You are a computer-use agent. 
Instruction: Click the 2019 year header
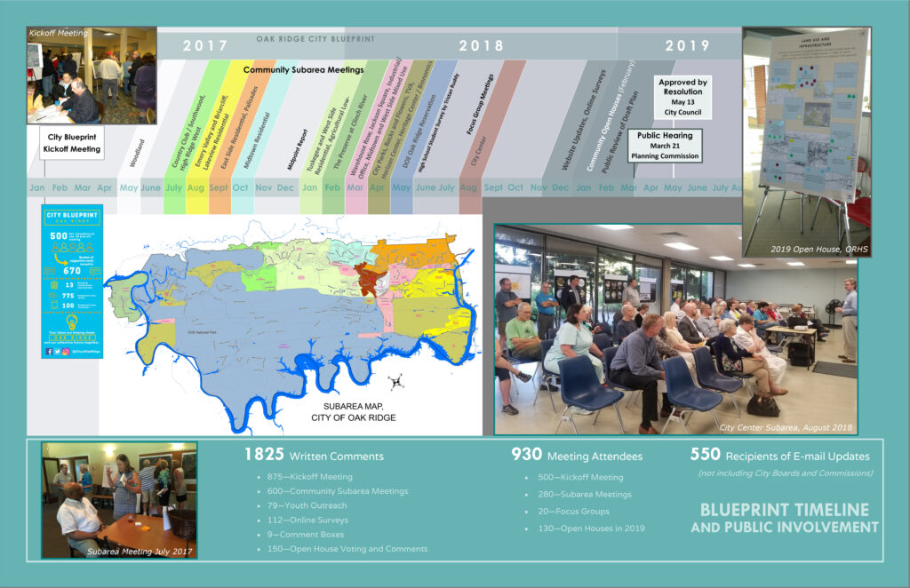[x=687, y=45]
